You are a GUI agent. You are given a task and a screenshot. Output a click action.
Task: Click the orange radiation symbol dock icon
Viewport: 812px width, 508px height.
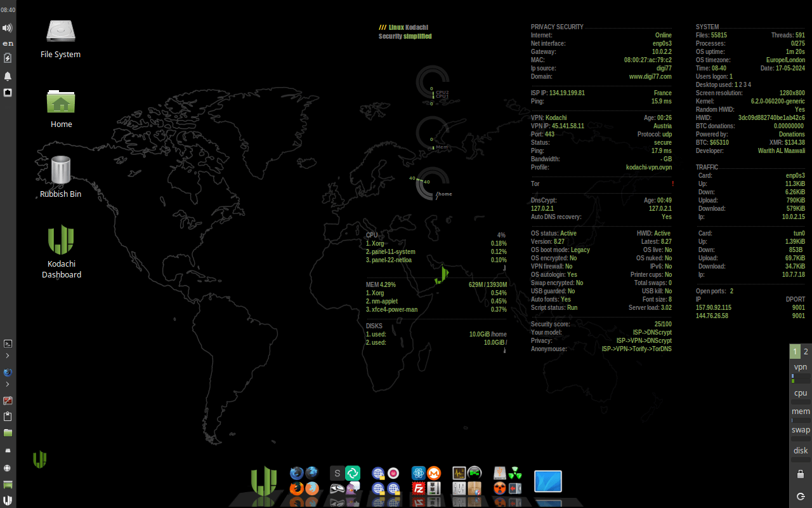tap(501, 488)
